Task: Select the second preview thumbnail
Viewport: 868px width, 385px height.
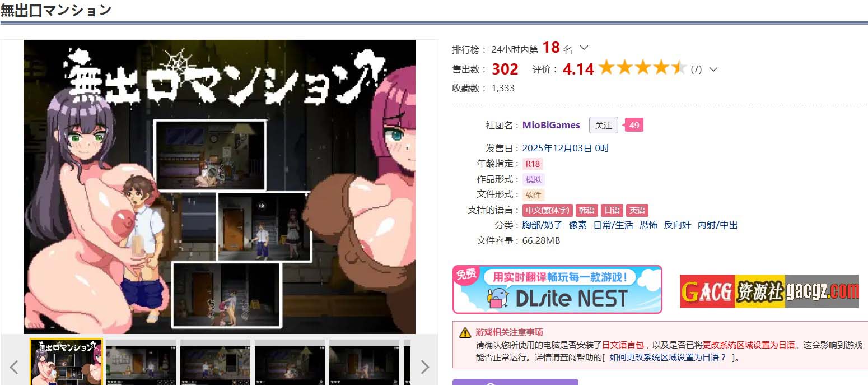Action: 141,361
